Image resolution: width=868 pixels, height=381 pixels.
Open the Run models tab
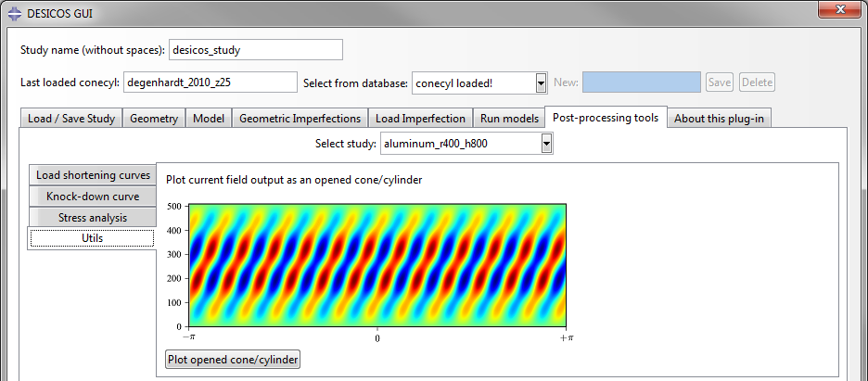509,119
